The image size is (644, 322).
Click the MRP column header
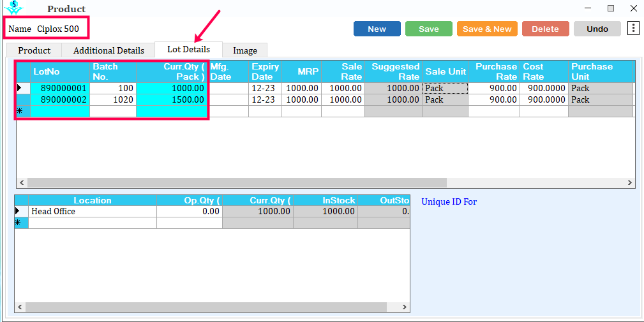click(301, 71)
